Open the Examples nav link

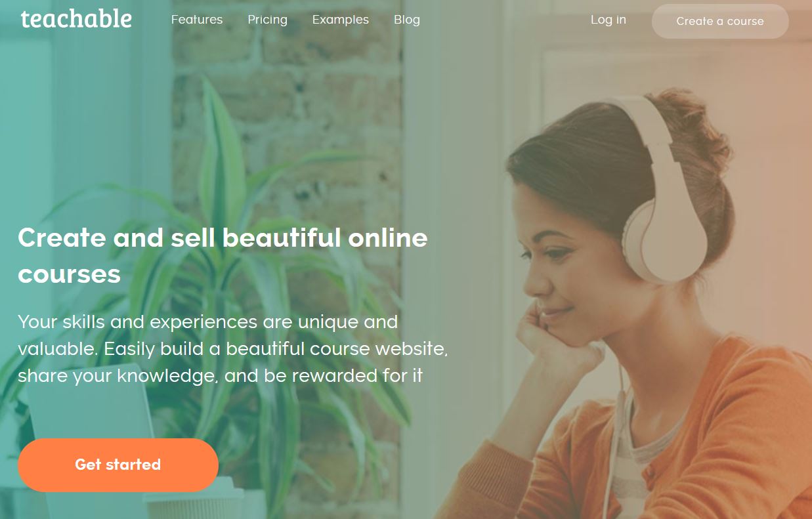point(341,20)
